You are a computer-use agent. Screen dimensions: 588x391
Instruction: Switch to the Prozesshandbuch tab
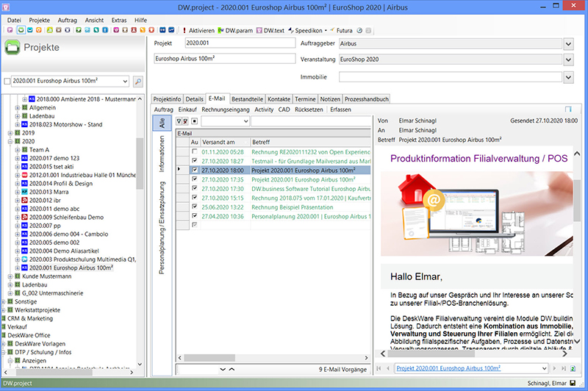(366, 99)
